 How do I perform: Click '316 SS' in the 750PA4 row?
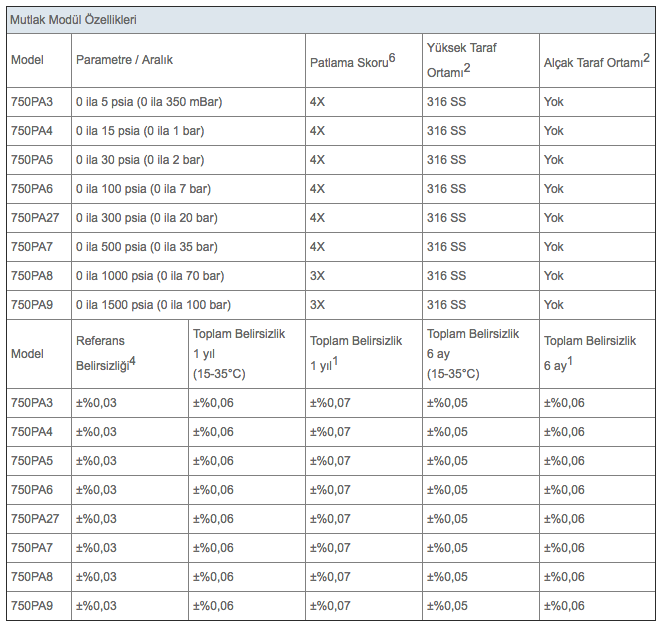click(446, 131)
